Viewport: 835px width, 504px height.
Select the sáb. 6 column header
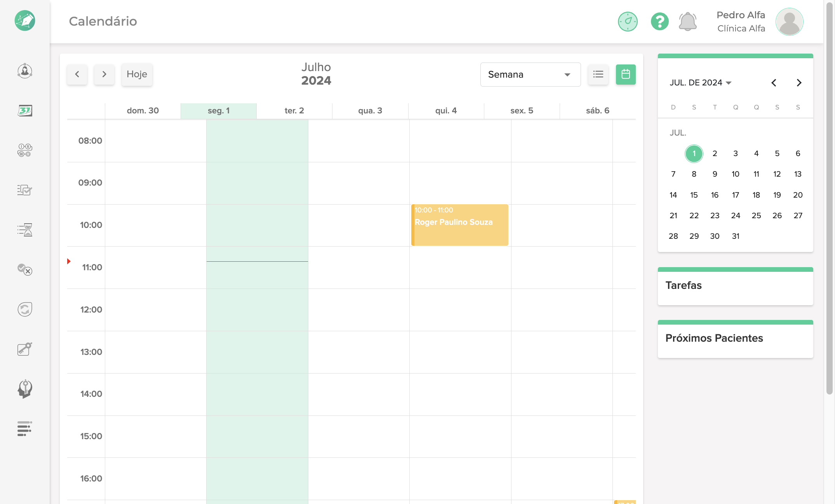pos(597,111)
